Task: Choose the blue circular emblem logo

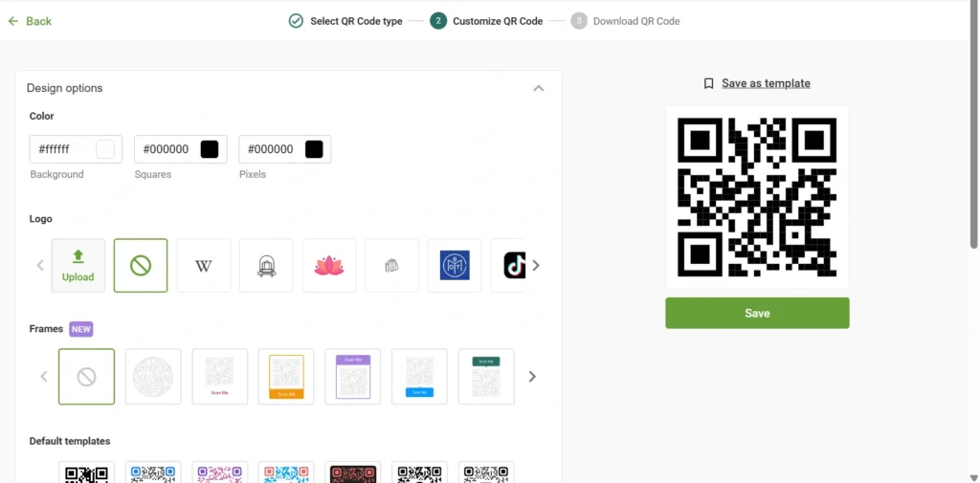Action: tap(455, 266)
